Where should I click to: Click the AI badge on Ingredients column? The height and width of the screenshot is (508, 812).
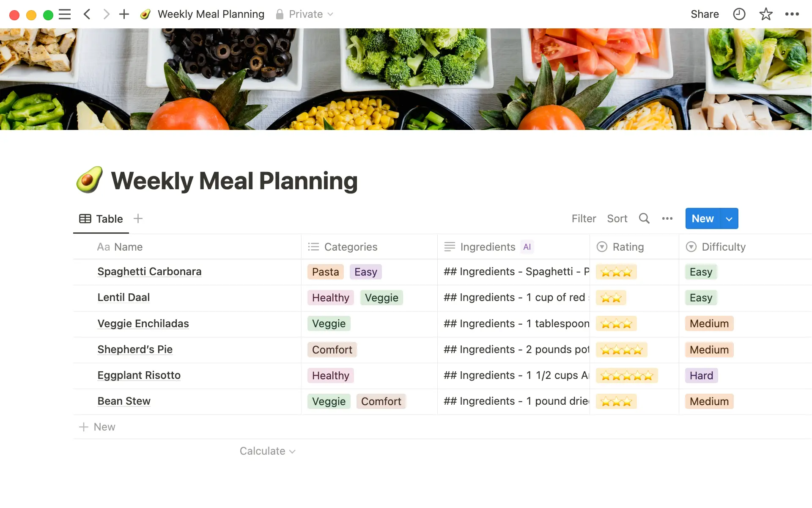pyautogui.click(x=527, y=247)
